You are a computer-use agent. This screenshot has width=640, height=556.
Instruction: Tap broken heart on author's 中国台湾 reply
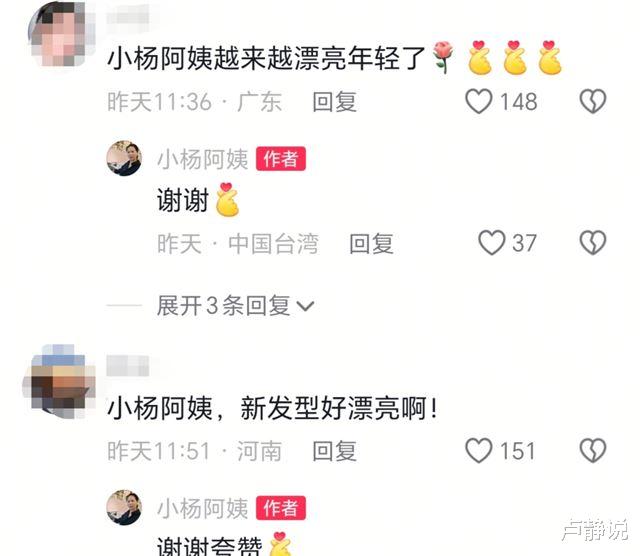593,242
